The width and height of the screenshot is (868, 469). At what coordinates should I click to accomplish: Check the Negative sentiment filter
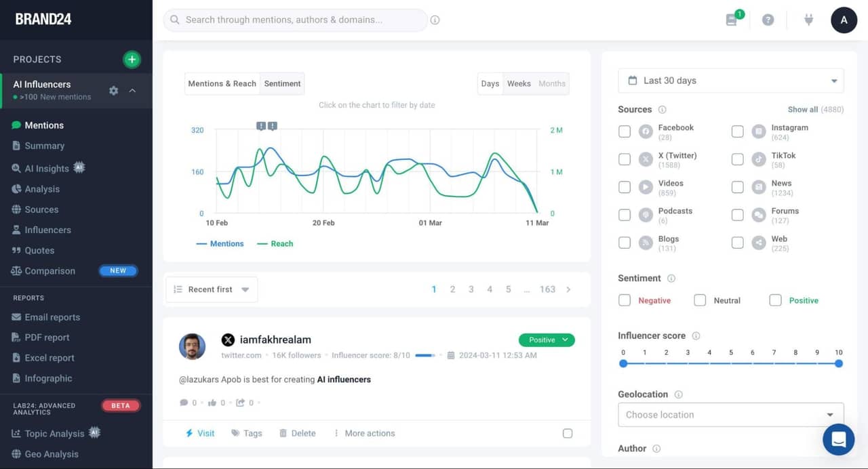click(x=625, y=300)
